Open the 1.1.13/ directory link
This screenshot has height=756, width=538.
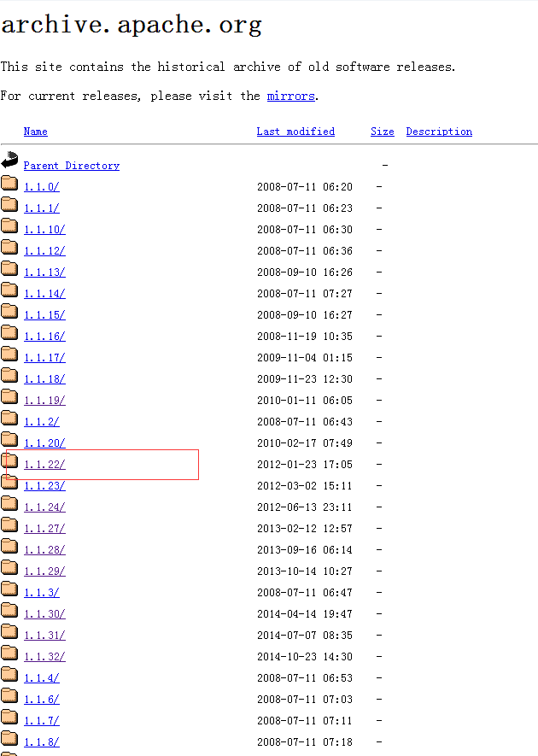coord(44,273)
